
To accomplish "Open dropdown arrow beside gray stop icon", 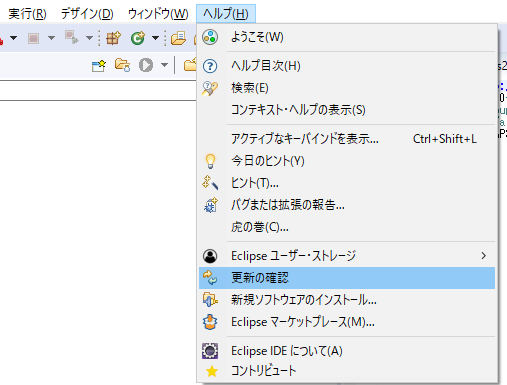I will [x=51, y=38].
